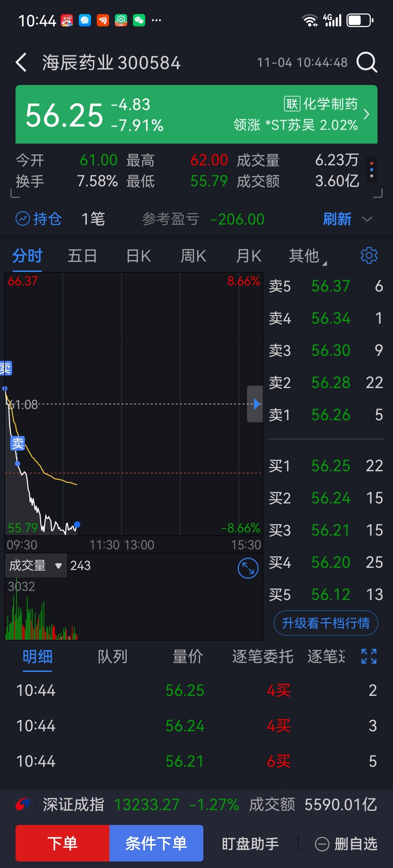Select bid row 买2 at 56.24

pyautogui.click(x=326, y=498)
